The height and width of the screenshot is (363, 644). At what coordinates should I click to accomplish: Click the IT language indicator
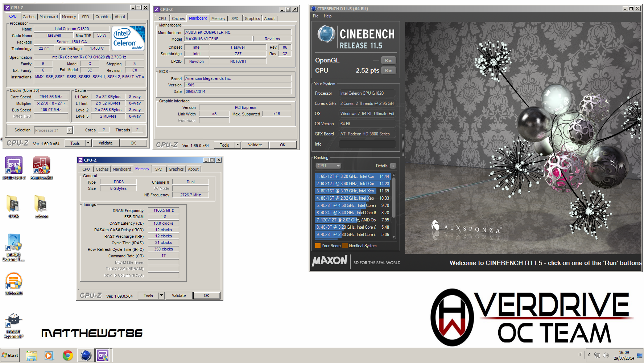point(580,355)
